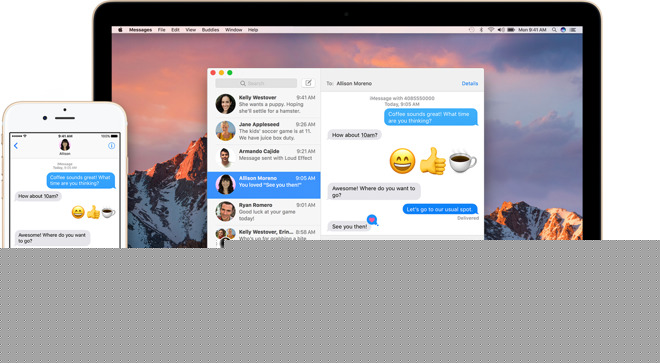Click the Search field in Messages

[x=256, y=83]
